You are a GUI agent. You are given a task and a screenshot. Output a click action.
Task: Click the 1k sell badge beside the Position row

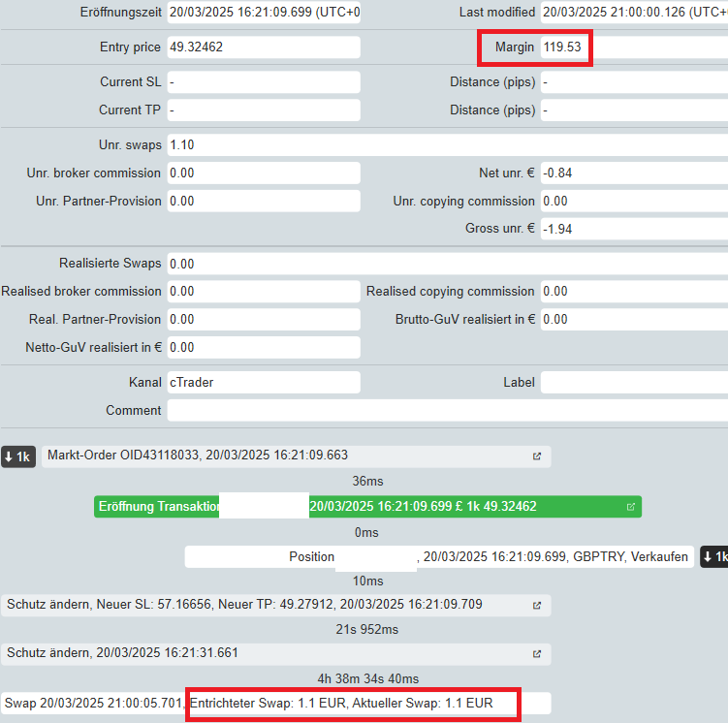[714, 556]
